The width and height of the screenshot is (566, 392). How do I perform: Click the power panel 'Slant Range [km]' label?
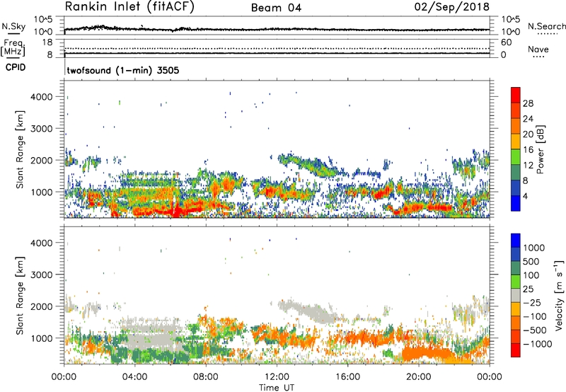pyautogui.click(x=20, y=149)
